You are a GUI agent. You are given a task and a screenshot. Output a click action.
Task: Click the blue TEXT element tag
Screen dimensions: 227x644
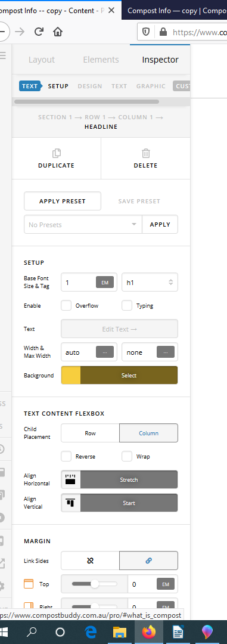coord(30,86)
